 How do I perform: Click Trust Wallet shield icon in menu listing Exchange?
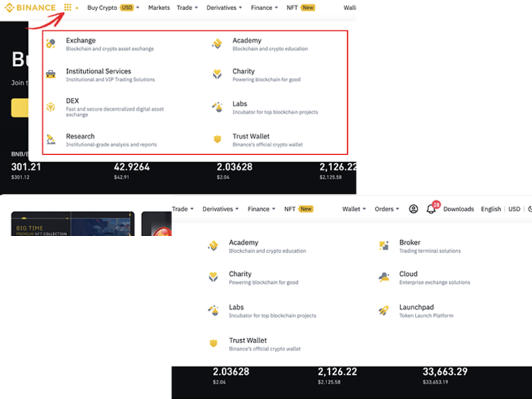(x=217, y=139)
